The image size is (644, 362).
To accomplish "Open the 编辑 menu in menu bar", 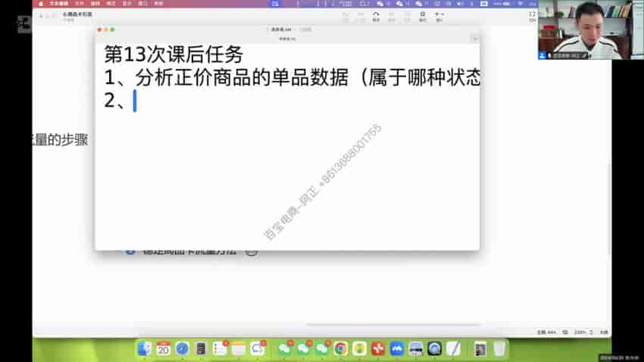I will (x=95, y=3).
